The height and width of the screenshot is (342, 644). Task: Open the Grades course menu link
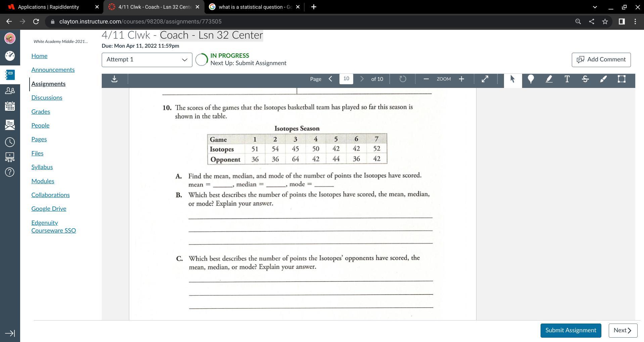41,112
